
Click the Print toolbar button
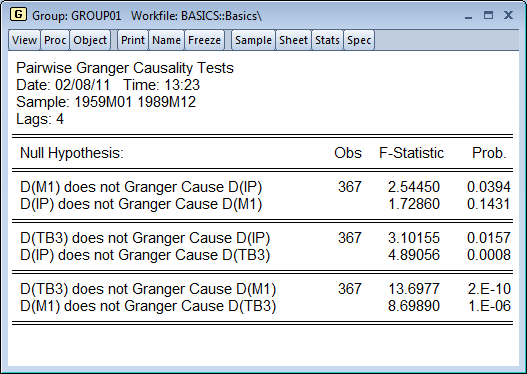[133, 40]
